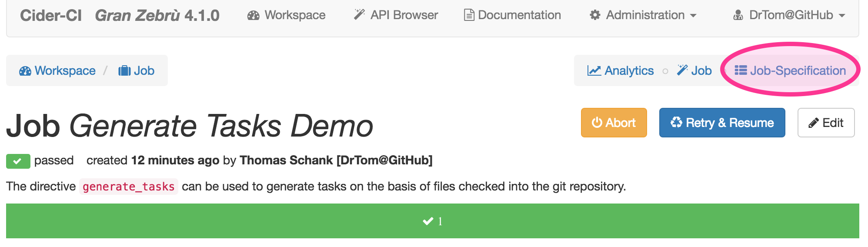The image size is (868, 247).
Task: Click the magic wand icon beside API Browser
Action: coord(359,15)
